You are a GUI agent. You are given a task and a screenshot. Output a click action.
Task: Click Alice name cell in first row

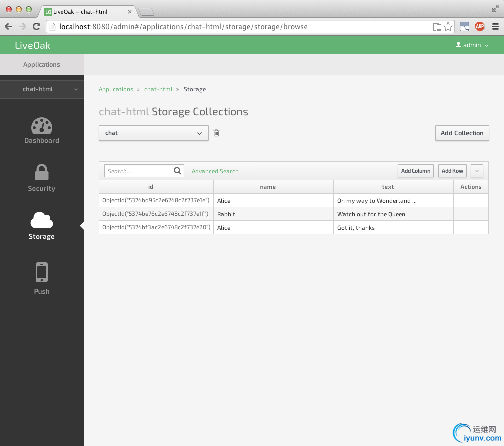274,200
